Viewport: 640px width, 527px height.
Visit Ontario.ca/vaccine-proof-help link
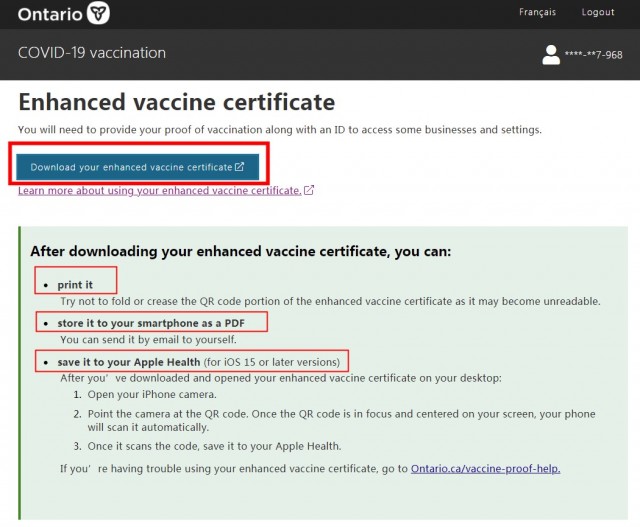[485, 468]
